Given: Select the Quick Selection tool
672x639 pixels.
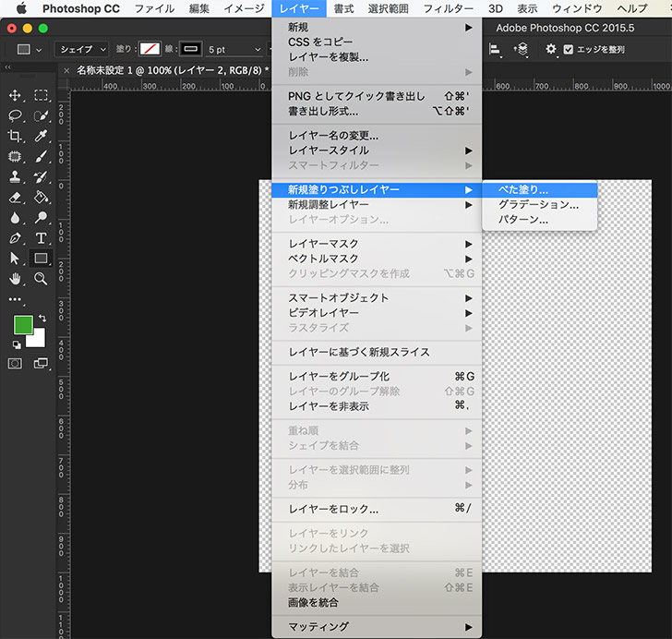Looking at the screenshot, I should tap(42, 115).
